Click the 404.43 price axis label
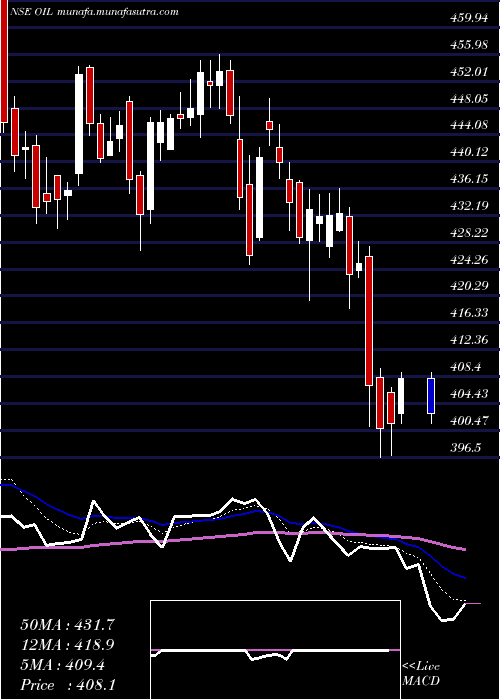500x700 pixels. click(x=469, y=394)
